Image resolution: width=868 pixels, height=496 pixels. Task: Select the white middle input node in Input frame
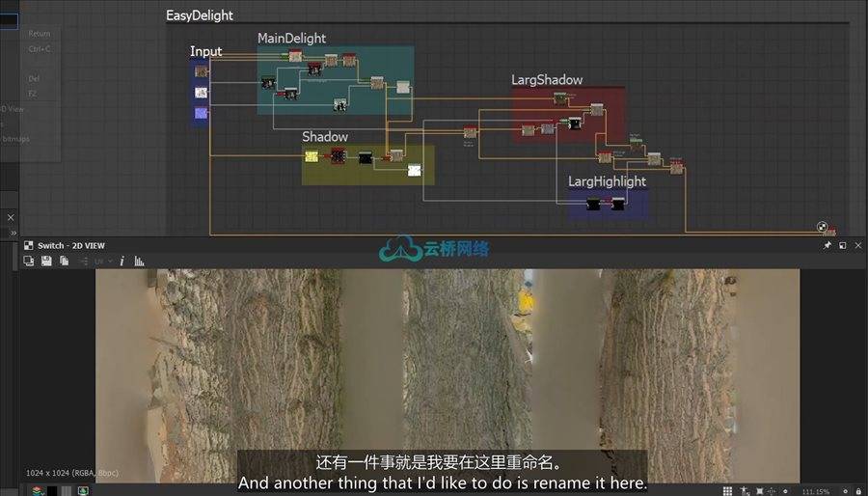(x=202, y=93)
